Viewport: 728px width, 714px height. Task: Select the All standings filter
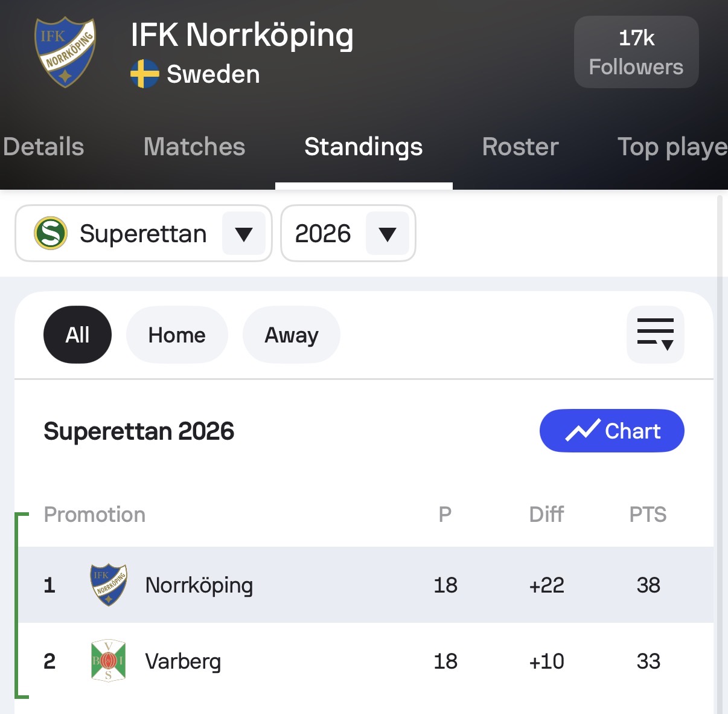[x=77, y=335]
